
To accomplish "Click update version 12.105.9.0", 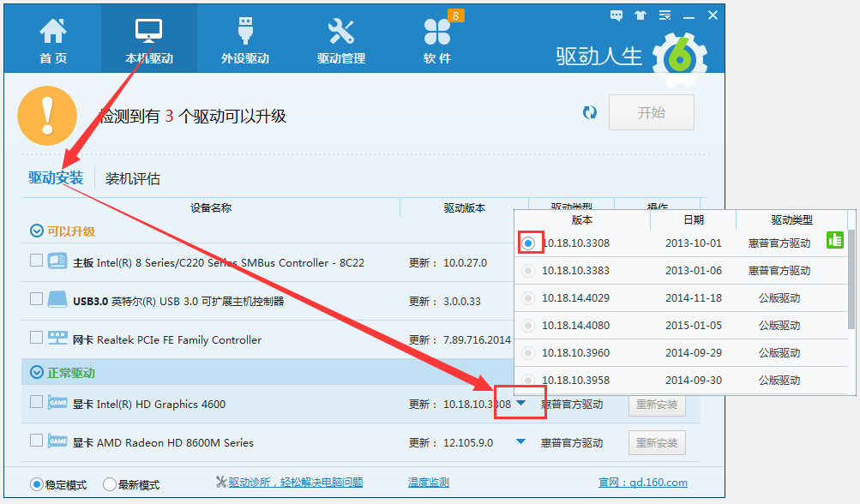I will 468,442.
